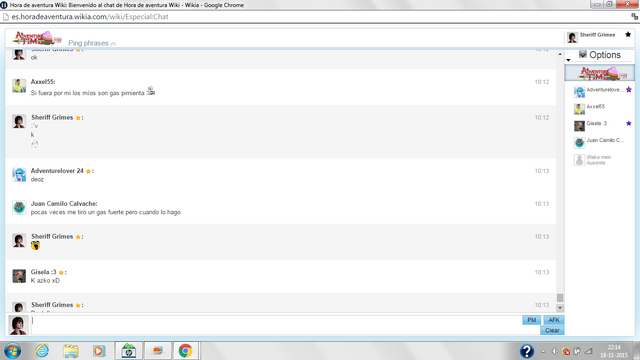Screen dimensions: 640x360
Task: Click the 'K azko xD' message text
Action: click(45, 280)
